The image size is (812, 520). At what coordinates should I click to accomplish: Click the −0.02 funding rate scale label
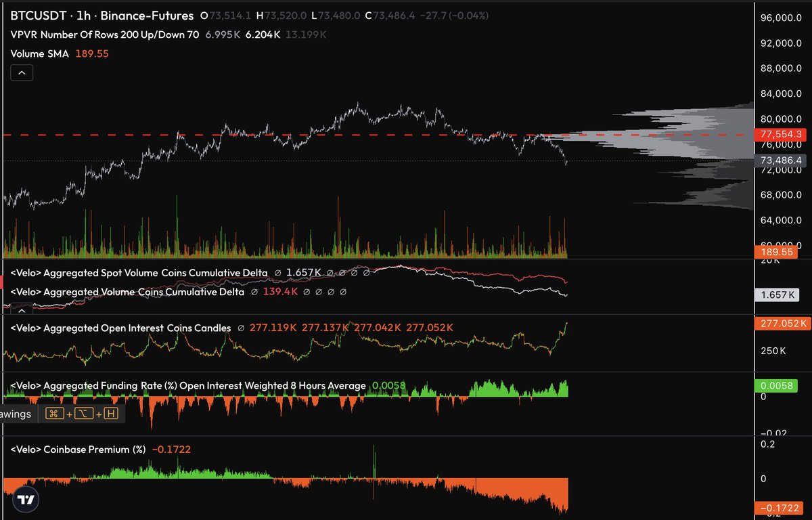tap(773, 433)
